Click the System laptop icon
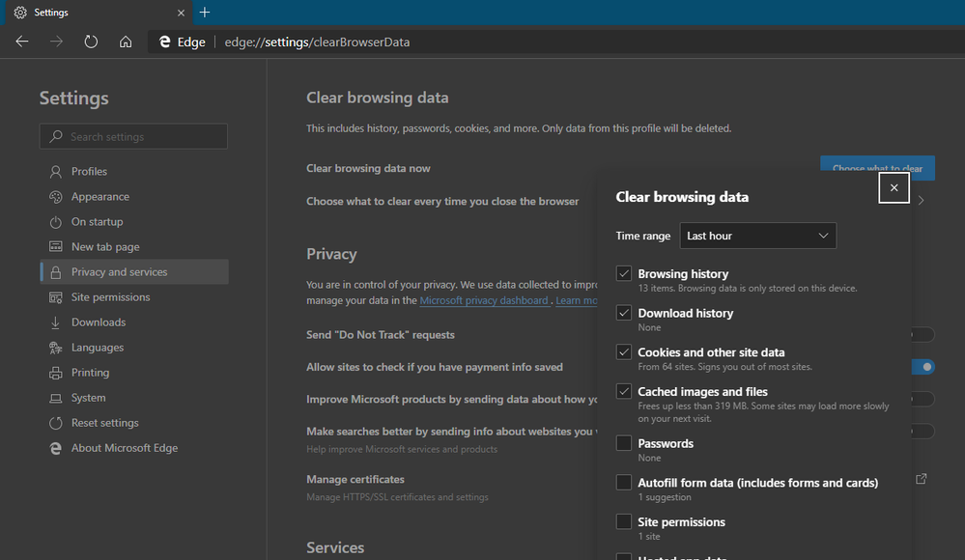 click(55, 398)
